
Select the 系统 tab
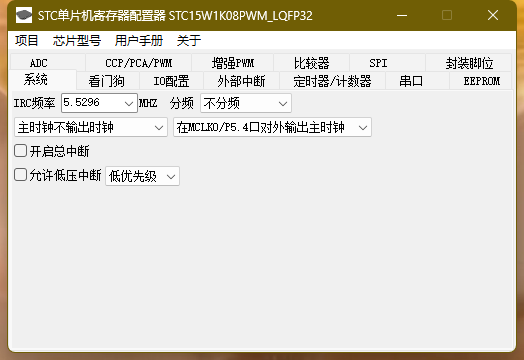pos(43,80)
